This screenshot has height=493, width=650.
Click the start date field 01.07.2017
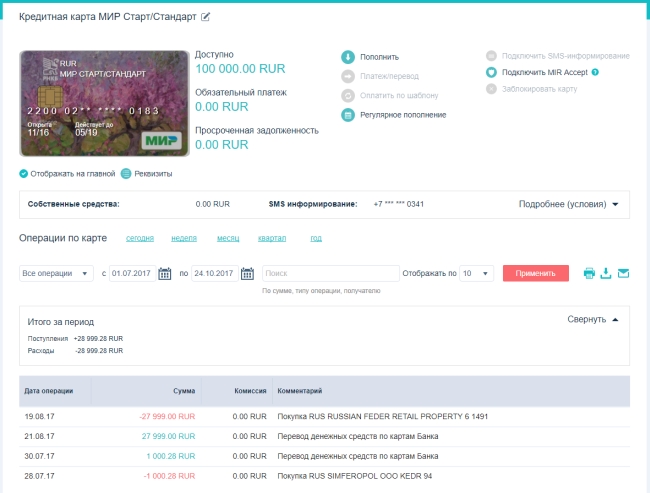pos(132,273)
